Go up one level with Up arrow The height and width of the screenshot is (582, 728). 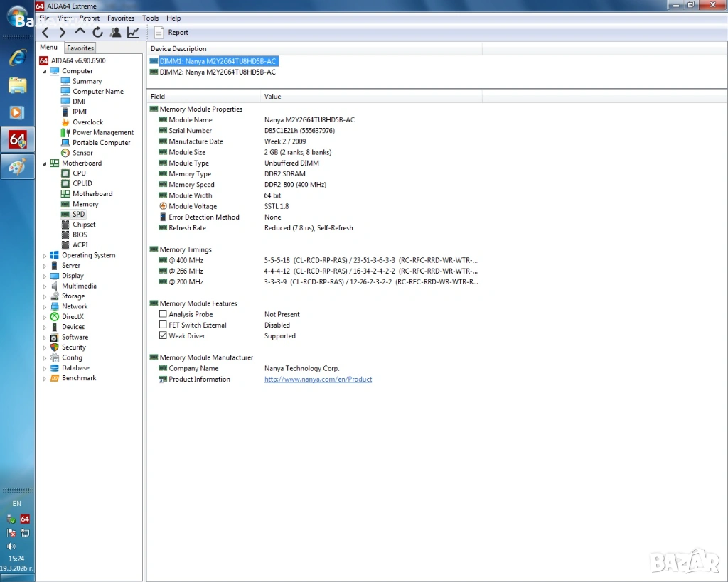tap(80, 33)
